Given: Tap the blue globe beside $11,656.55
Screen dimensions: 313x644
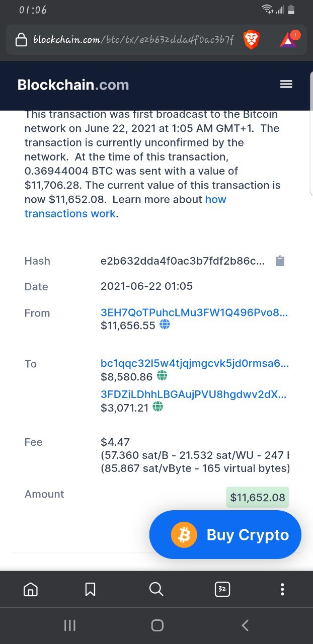Looking at the screenshot, I should (x=165, y=325).
